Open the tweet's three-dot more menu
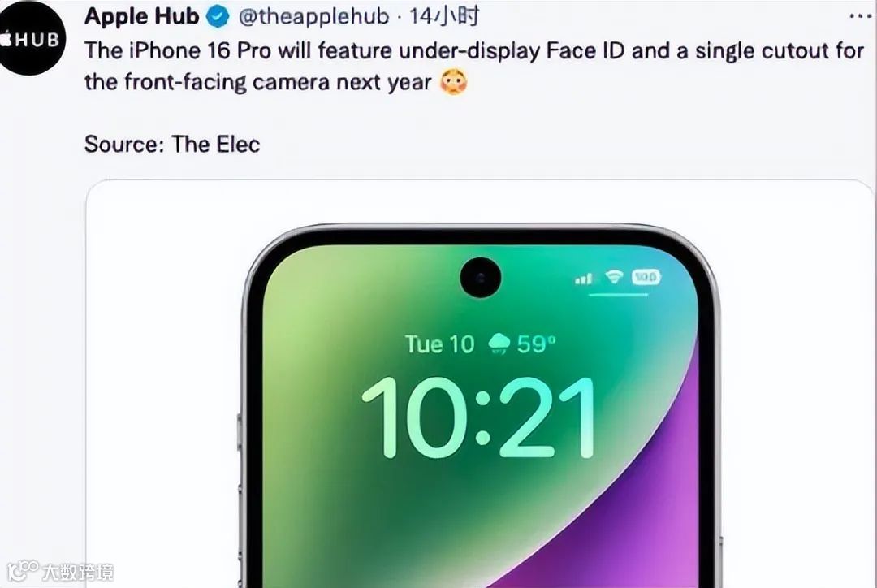 [862, 17]
